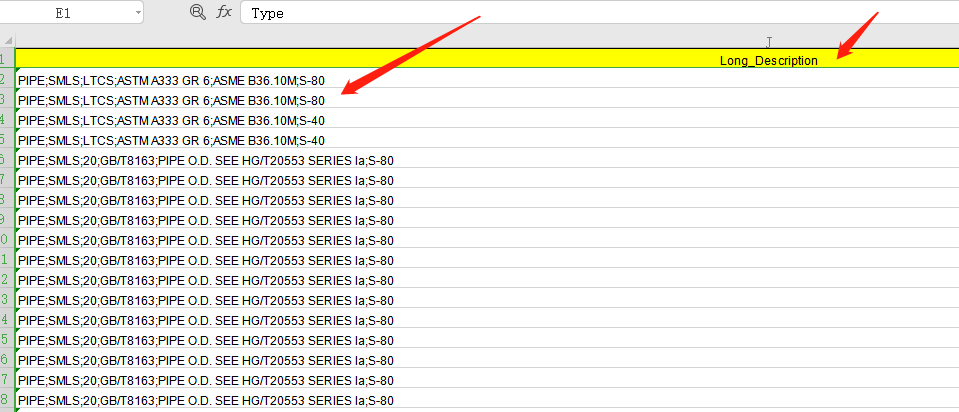Image resolution: width=959 pixels, height=412 pixels.
Task: Open the Name Box dropdown arrow
Action: [138, 13]
